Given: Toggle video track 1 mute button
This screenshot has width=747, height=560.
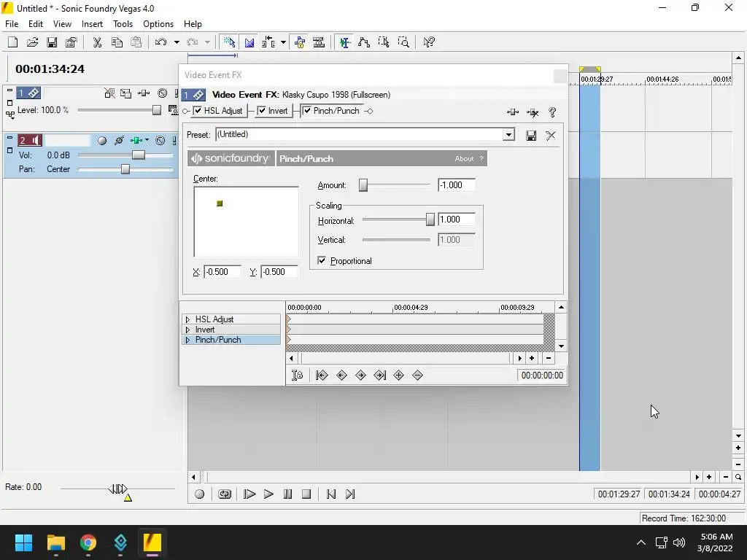Looking at the screenshot, I should click(x=163, y=93).
